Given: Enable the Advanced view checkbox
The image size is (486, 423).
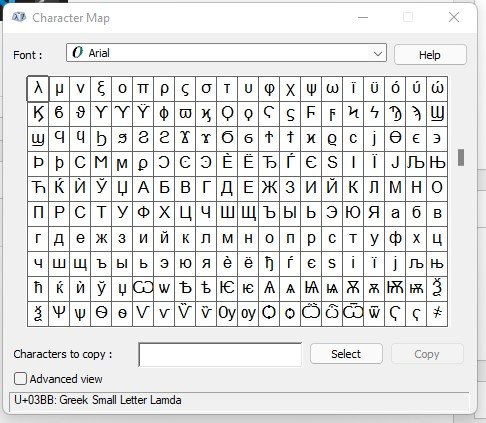Looking at the screenshot, I should [20, 379].
